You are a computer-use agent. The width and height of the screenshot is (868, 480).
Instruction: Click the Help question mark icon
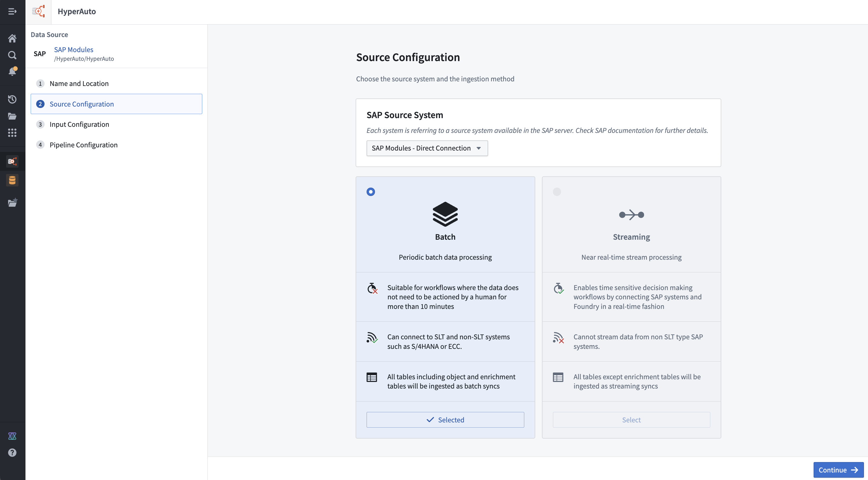(x=12, y=452)
